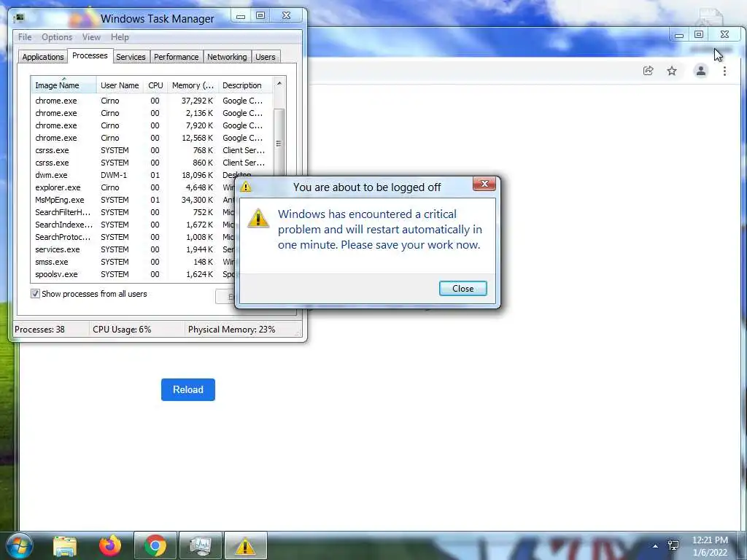This screenshot has width=747, height=560.
Task: Select the chrome.exe row using 37,292 K
Action: pos(152,101)
